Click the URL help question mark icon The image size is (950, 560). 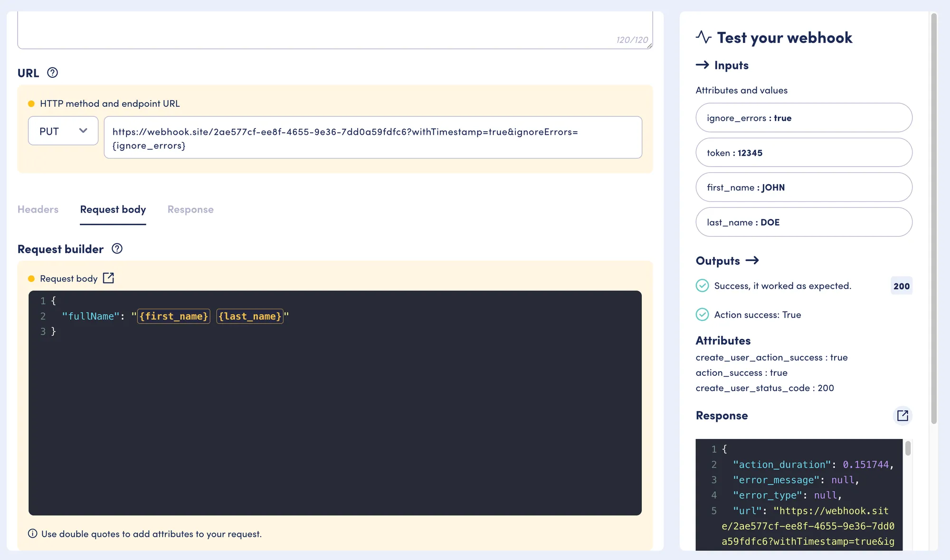[x=53, y=73]
